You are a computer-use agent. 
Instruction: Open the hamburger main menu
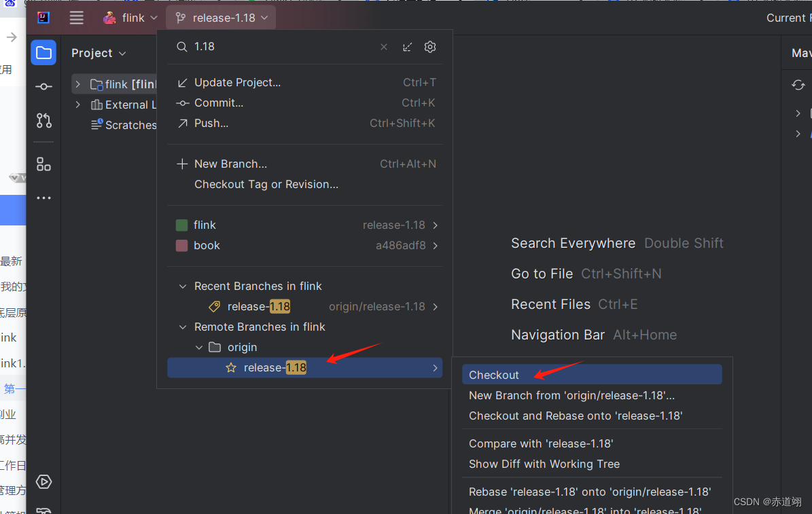point(77,18)
